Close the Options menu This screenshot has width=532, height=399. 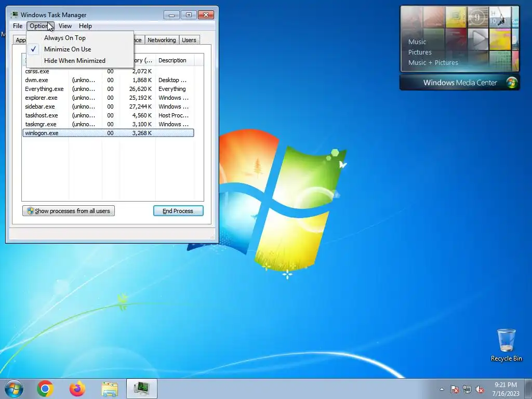[40, 26]
